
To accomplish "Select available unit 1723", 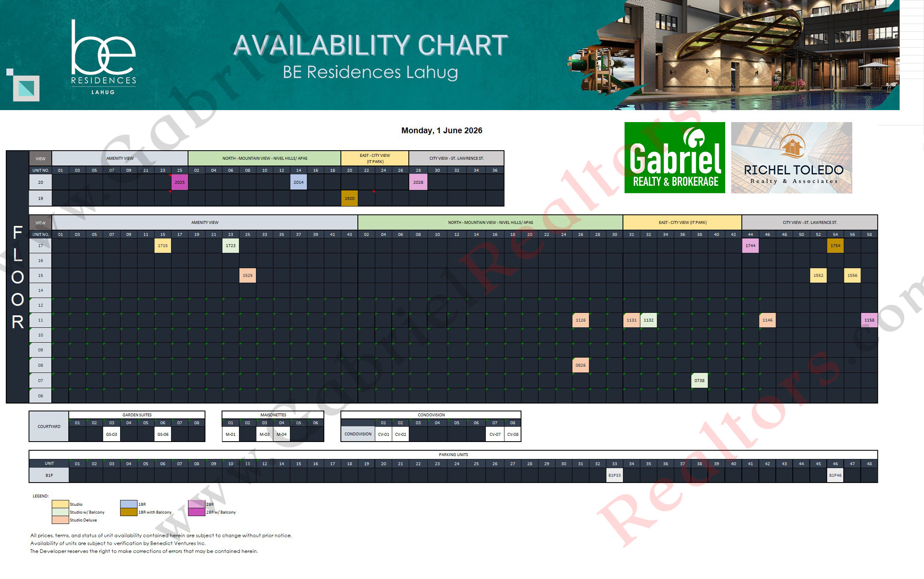I will tap(231, 245).
